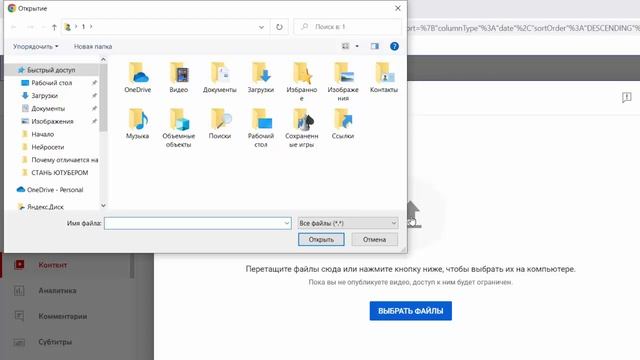Click the path segment 1 in the address bar
This screenshot has width=640, height=360.
coord(83,27)
